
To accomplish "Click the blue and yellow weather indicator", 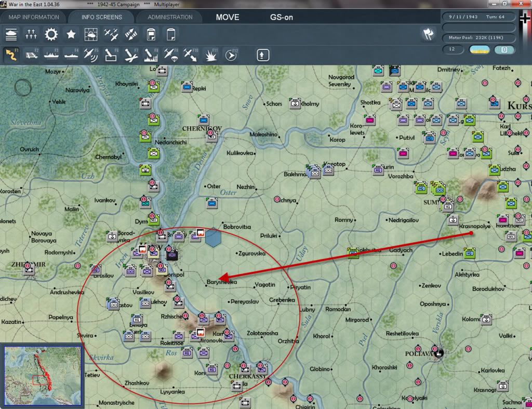I will coord(480,49).
